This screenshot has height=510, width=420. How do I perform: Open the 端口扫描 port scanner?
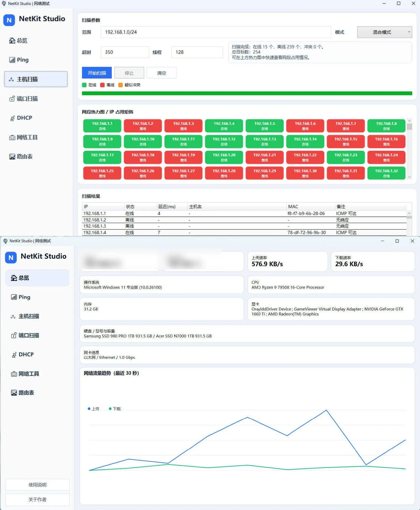coord(27,99)
